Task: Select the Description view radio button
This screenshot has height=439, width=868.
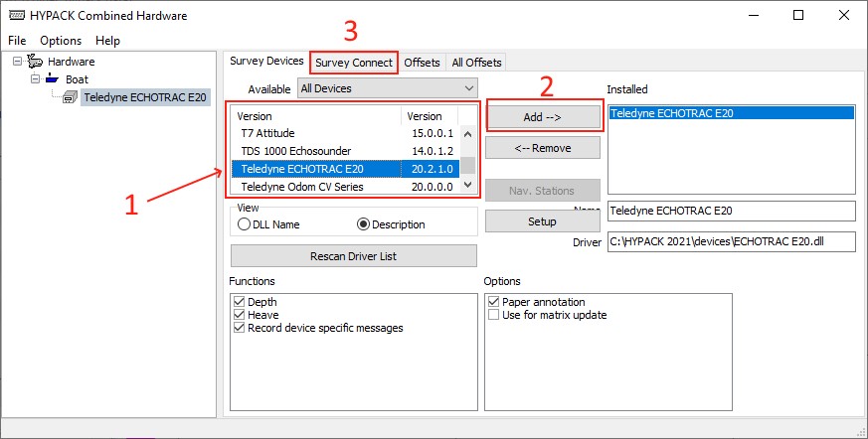Action: [364, 224]
